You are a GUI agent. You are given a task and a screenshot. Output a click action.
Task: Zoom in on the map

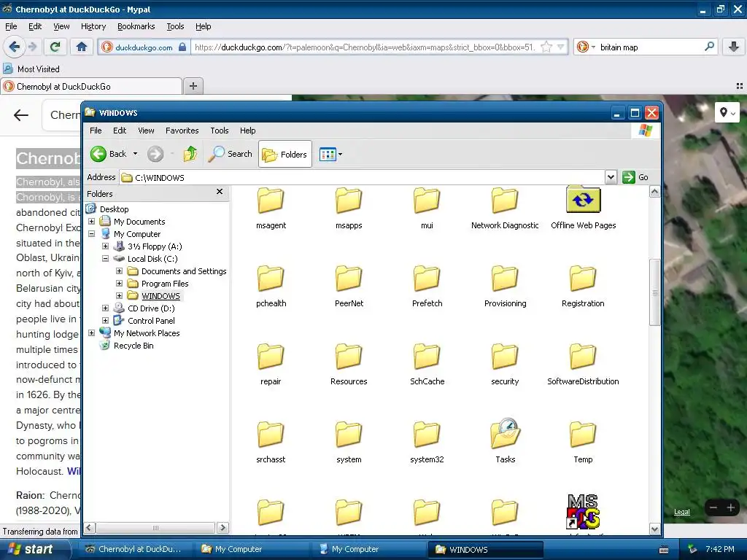[730, 508]
